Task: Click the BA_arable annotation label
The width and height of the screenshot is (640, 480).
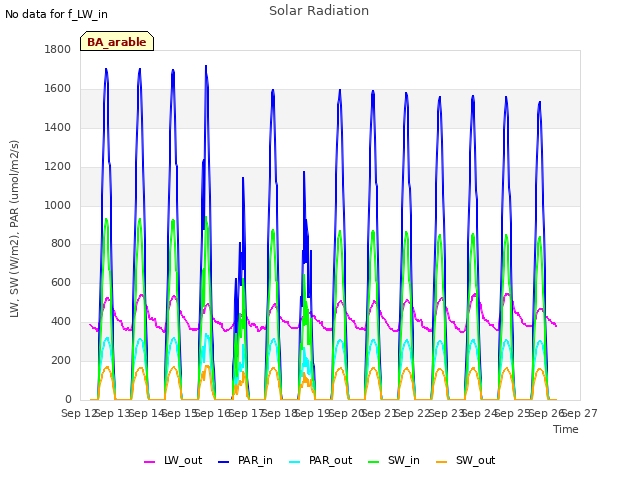Action: (117, 41)
